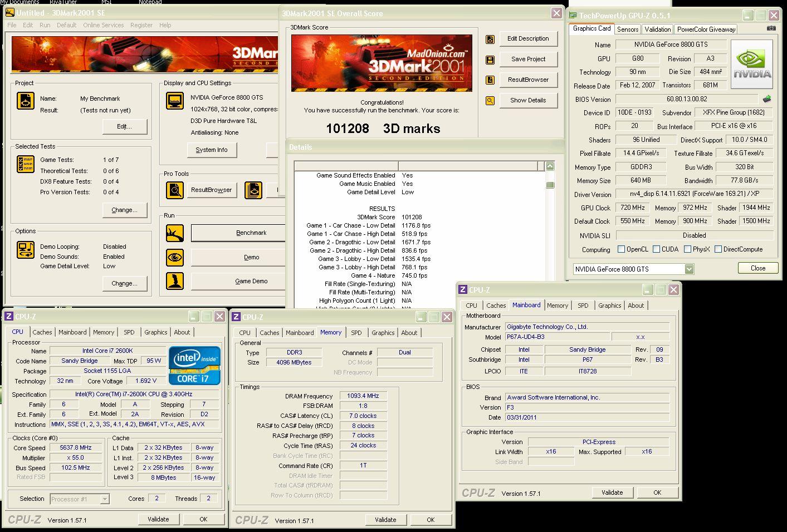Start the Benchmark run button
The width and height of the screenshot is (787, 532).
[237, 233]
